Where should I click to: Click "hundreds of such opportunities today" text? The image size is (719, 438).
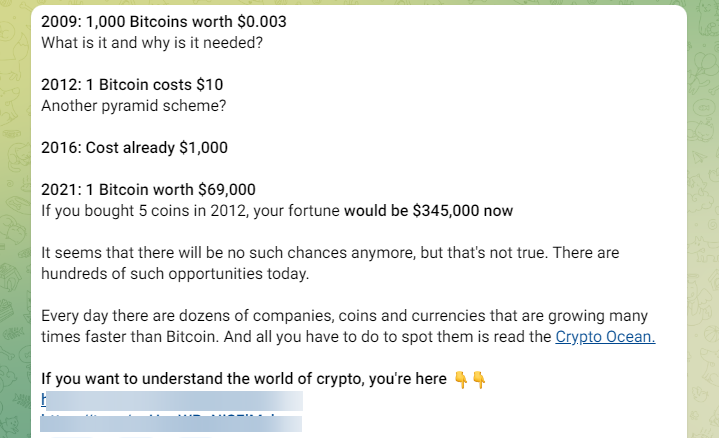point(175,274)
